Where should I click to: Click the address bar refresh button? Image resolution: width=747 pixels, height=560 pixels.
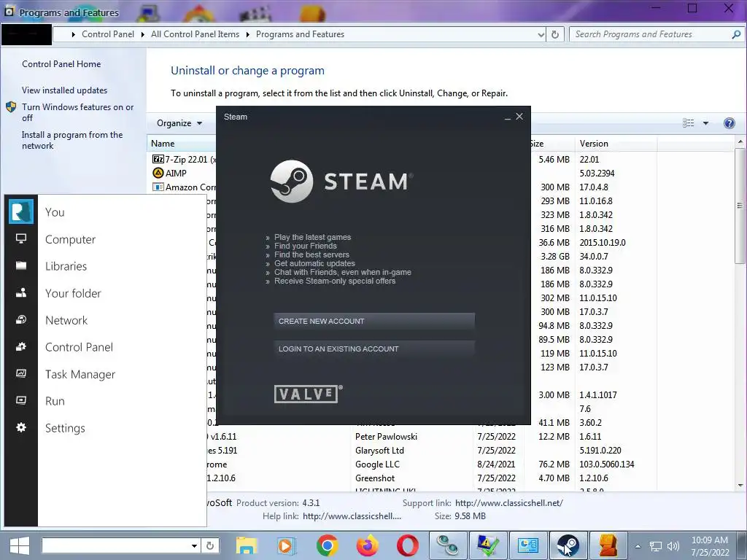[555, 34]
